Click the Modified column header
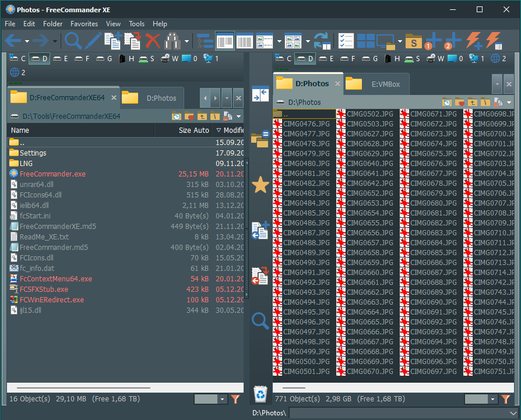 (228, 130)
